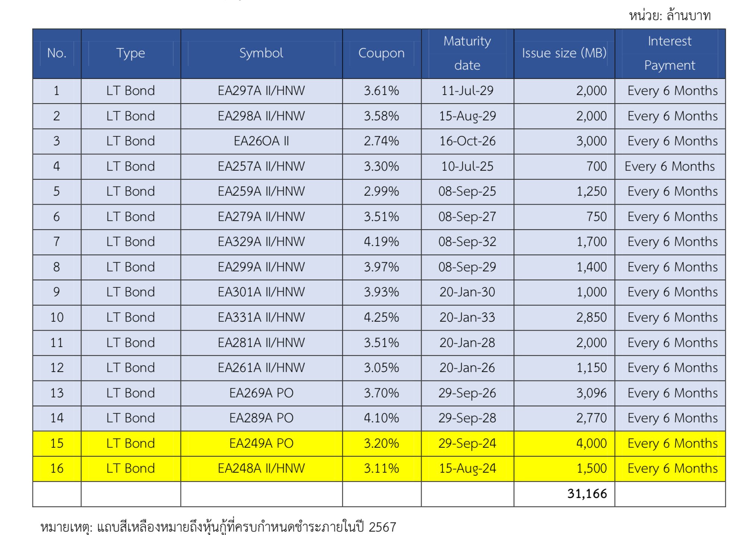
Task: Click maturity date 08-Sep-32
Action: click(x=467, y=242)
